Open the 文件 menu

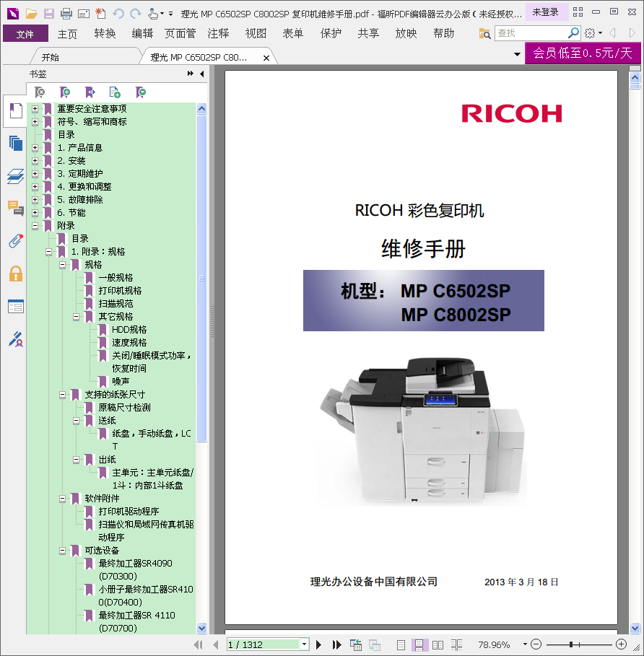tap(25, 33)
